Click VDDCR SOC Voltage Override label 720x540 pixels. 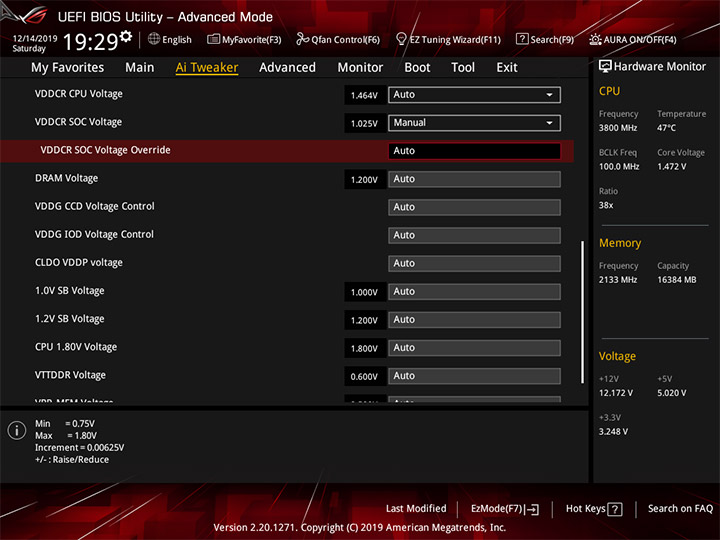pyautogui.click(x=105, y=150)
